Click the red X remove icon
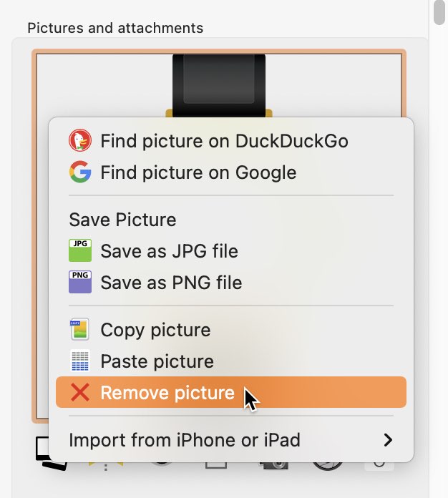 (80, 392)
